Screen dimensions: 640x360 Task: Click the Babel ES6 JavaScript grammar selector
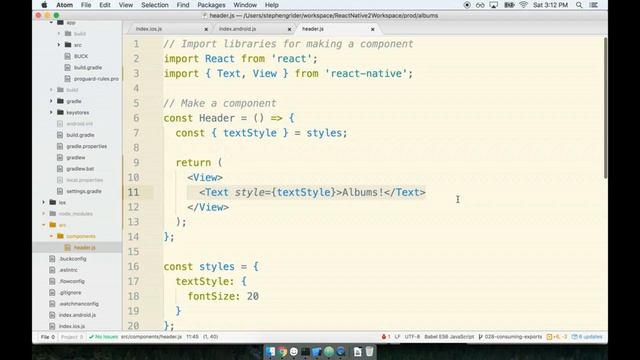tap(449, 337)
